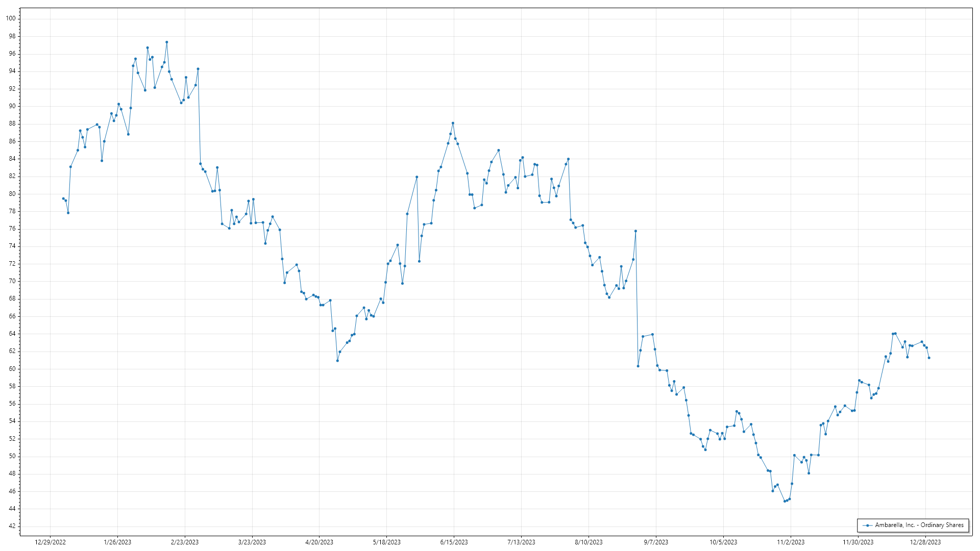The width and height of the screenshot is (980, 551).
Task: Click the 5/18/2023 x-axis date label
Action: pos(386,542)
